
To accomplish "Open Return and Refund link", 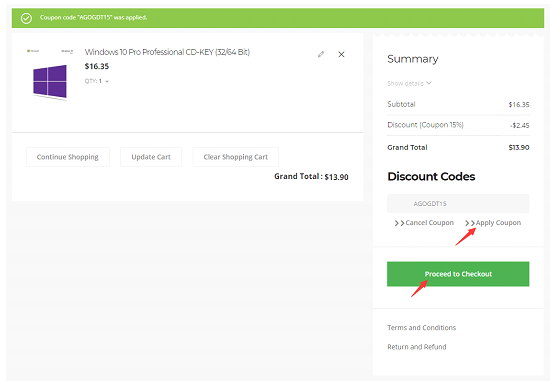I will click(416, 347).
